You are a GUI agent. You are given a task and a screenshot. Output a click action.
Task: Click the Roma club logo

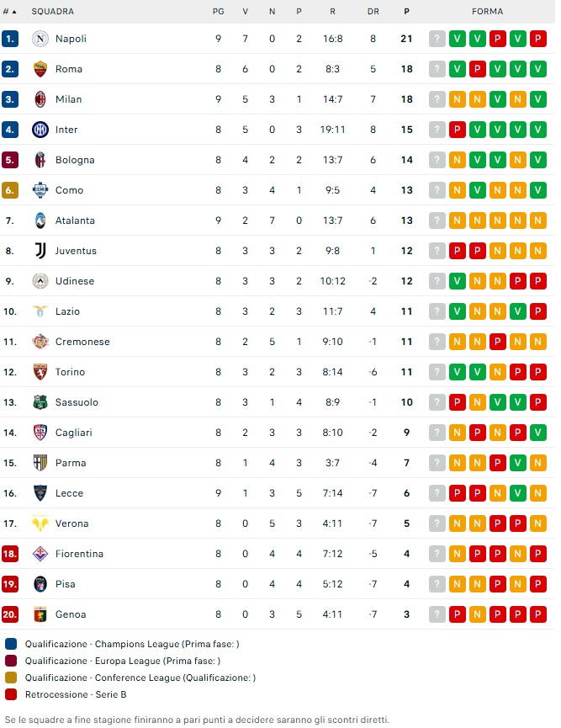pyautogui.click(x=40, y=69)
